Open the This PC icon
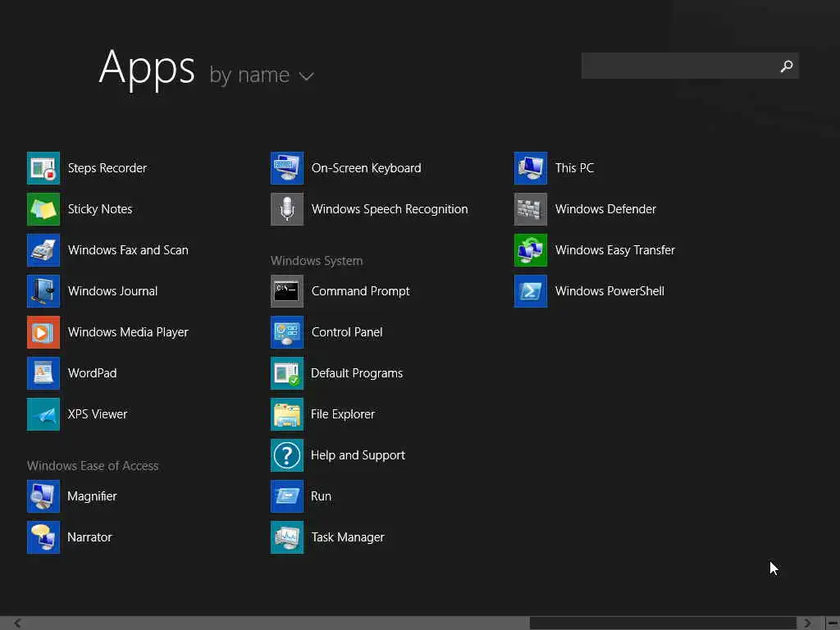 (531, 168)
